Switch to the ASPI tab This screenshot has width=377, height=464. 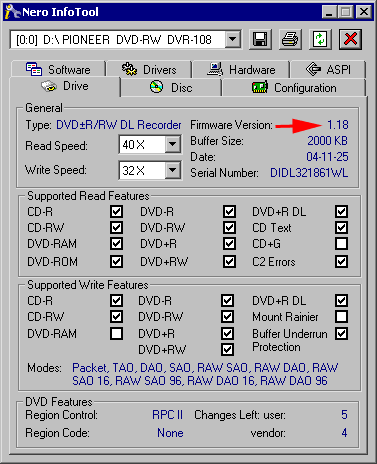click(328, 69)
